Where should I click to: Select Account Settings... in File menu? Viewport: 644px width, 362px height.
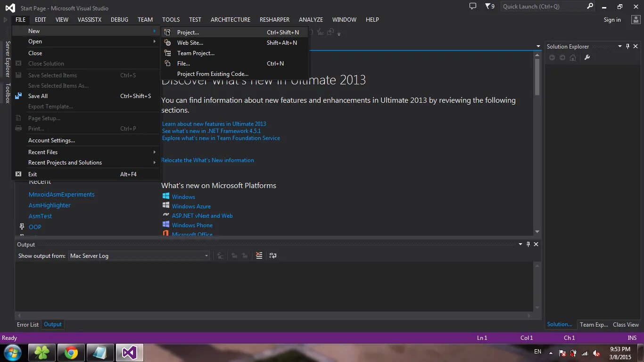85,140
